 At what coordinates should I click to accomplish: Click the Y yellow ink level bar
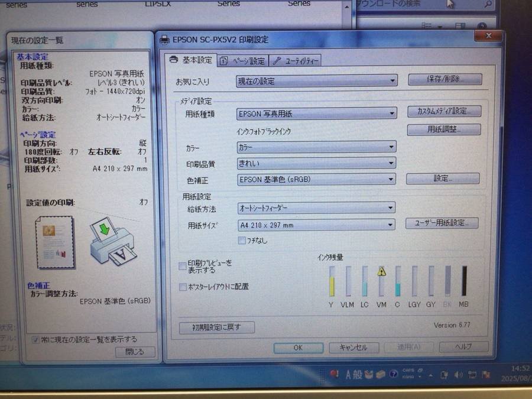(x=332, y=281)
